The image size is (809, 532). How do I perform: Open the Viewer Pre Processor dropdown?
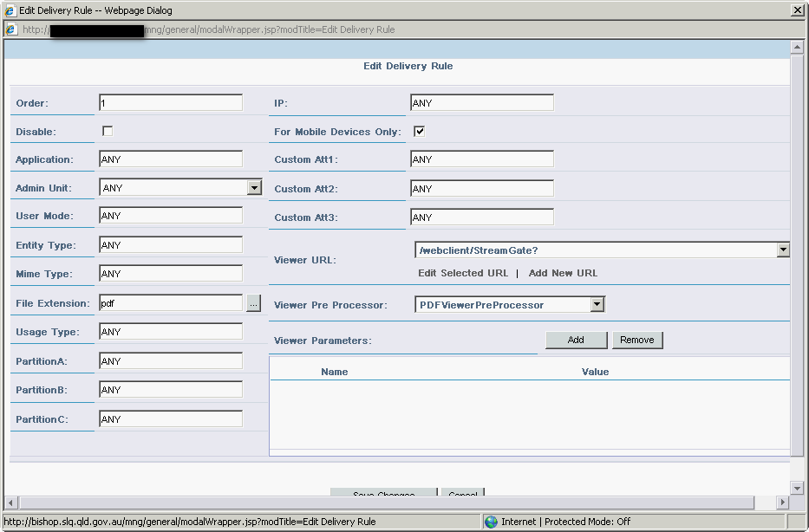click(x=597, y=305)
